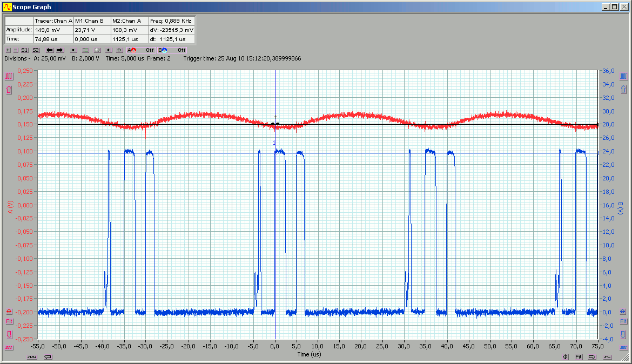
Task: Click the blue Fit button for channel B
Action: coord(623,321)
